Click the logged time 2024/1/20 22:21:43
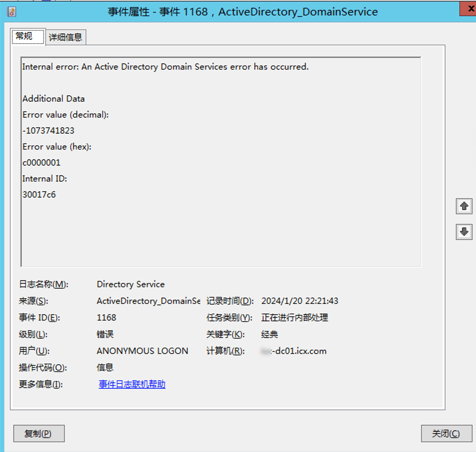The image size is (476, 452). [300, 301]
